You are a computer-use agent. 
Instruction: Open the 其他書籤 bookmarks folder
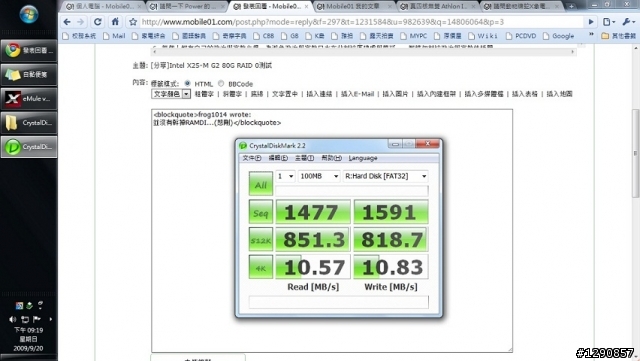(x=618, y=36)
